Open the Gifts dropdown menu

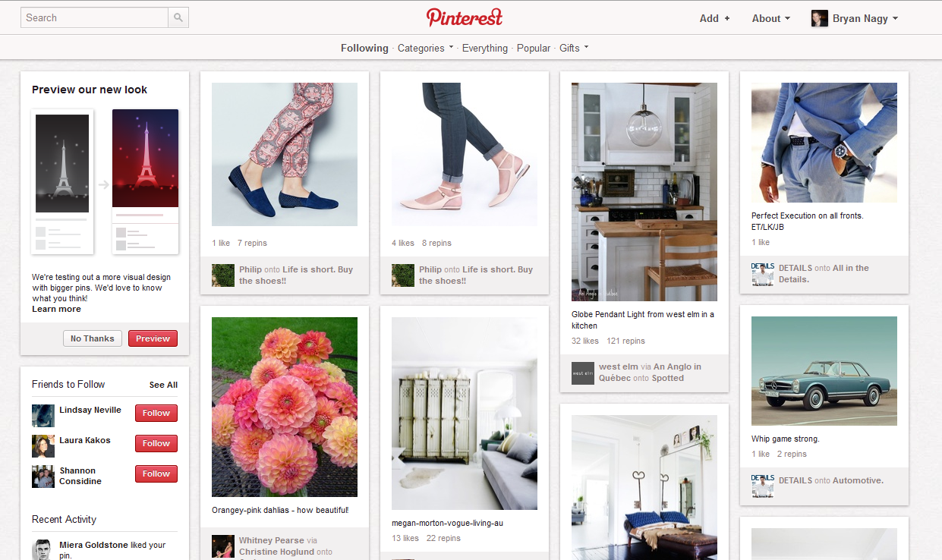pos(574,48)
